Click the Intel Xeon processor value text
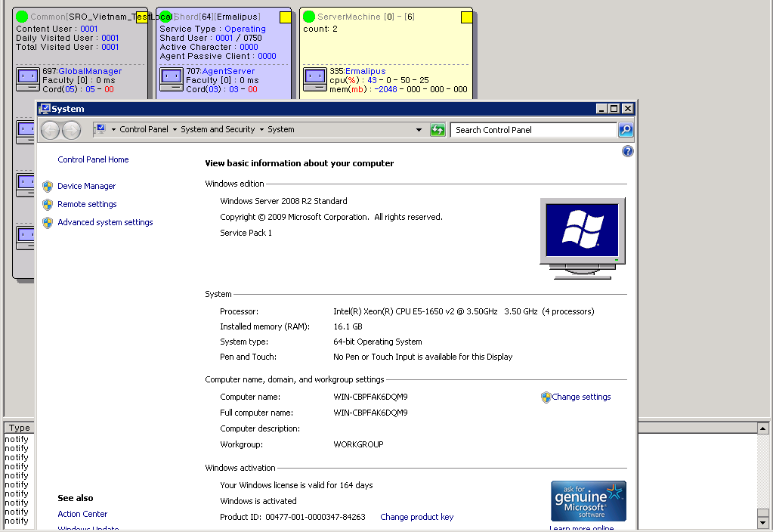This screenshot has width=773, height=532. [x=463, y=311]
